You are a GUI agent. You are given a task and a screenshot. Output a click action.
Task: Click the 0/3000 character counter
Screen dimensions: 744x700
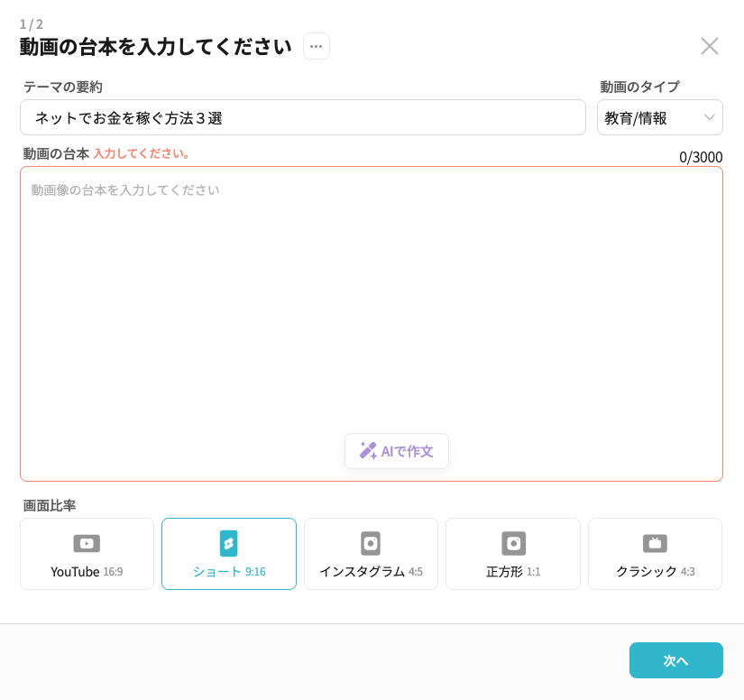coord(701,157)
